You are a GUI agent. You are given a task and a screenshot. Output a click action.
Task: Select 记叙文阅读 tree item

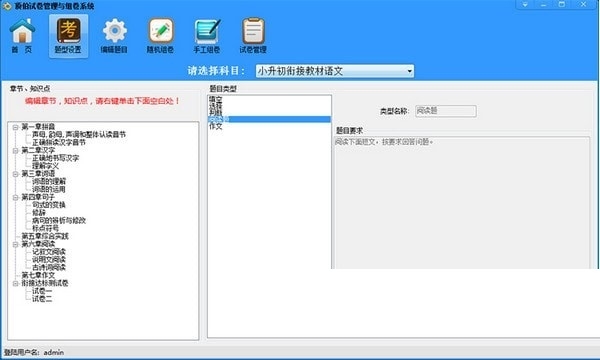49,252
